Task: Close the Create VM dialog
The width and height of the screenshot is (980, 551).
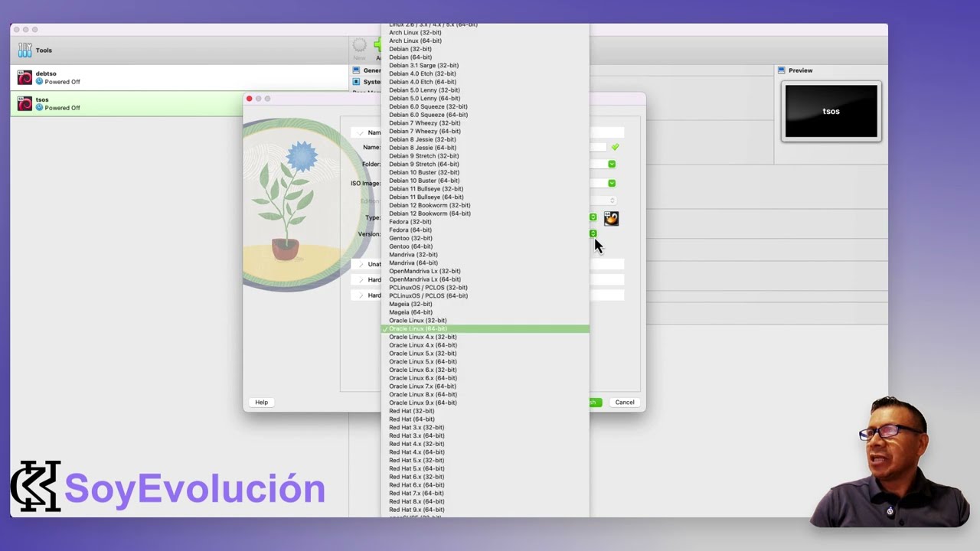Action: click(249, 99)
